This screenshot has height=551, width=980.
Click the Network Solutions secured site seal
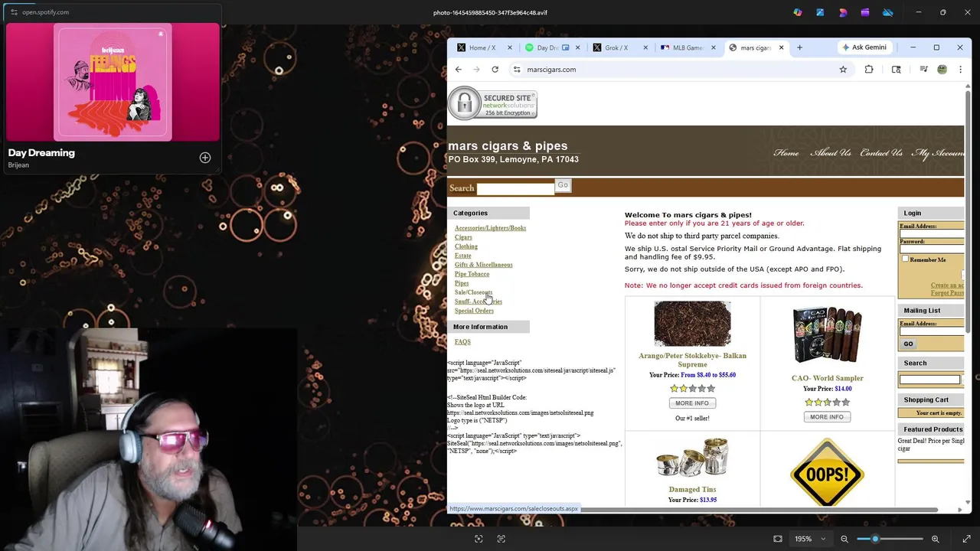pyautogui.click(x=492, y=104)
